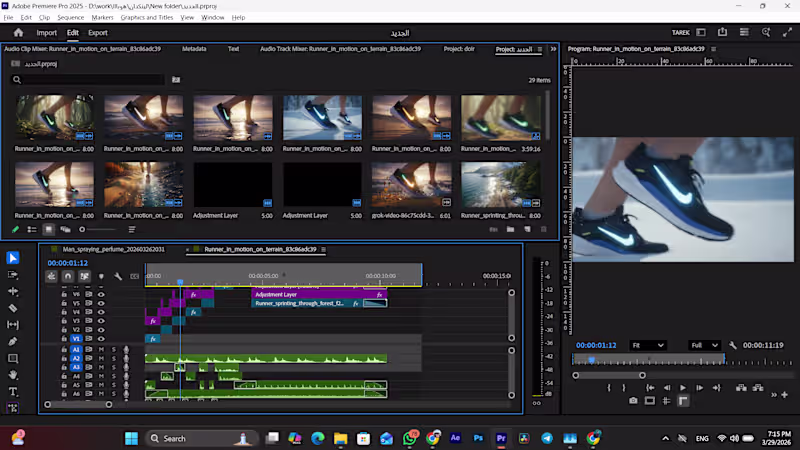The height and width of the screenshot is (450, 800).
Task: Switch to Import workspace
Action: [46, 33]
